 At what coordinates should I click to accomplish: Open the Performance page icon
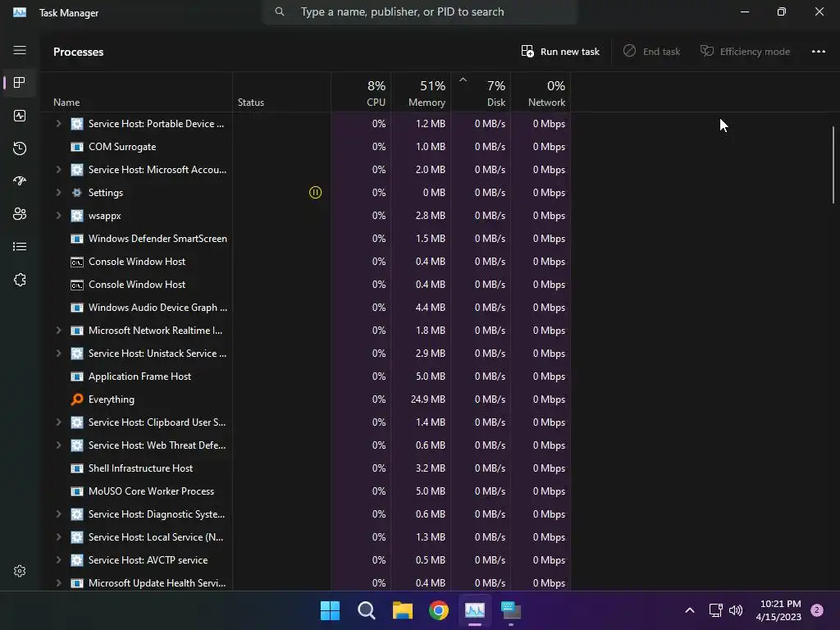pyautogui.click(x=20, y=116)
